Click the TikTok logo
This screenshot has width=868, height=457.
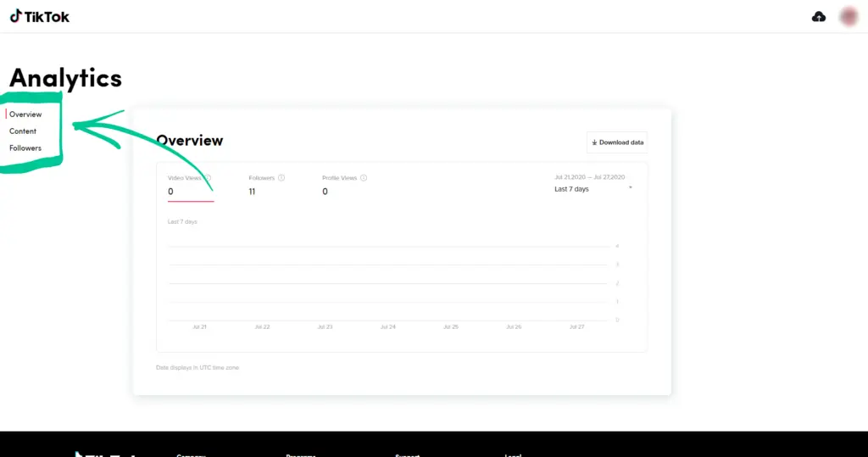coord(39,17)
